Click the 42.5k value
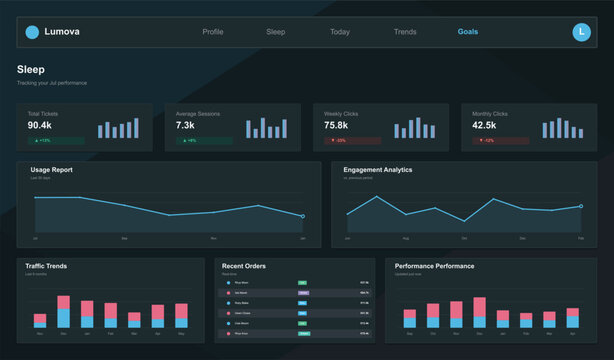 coord(484,125)
